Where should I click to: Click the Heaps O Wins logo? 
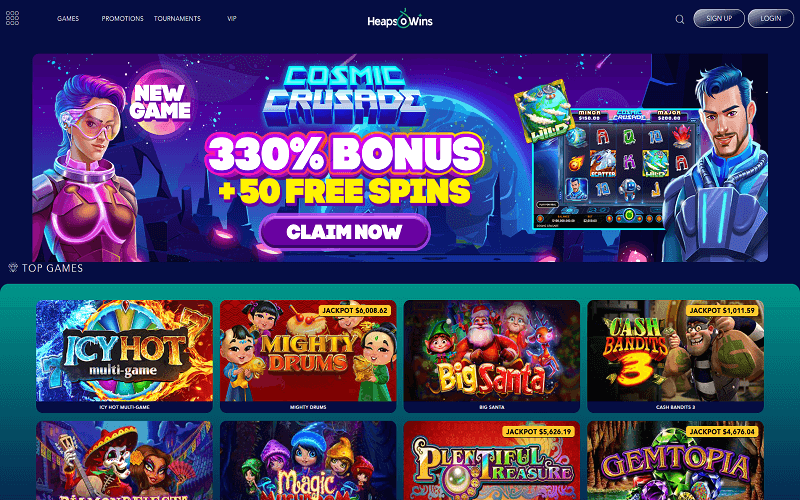(400, 19)
